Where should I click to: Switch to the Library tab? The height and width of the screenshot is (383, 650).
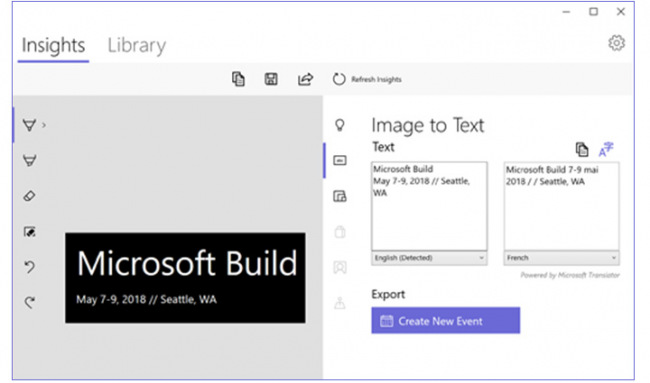pos(137,45)
